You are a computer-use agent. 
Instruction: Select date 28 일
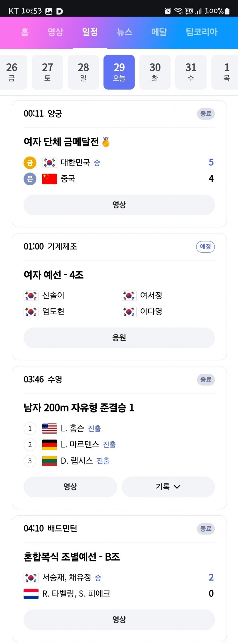point(83,72)
